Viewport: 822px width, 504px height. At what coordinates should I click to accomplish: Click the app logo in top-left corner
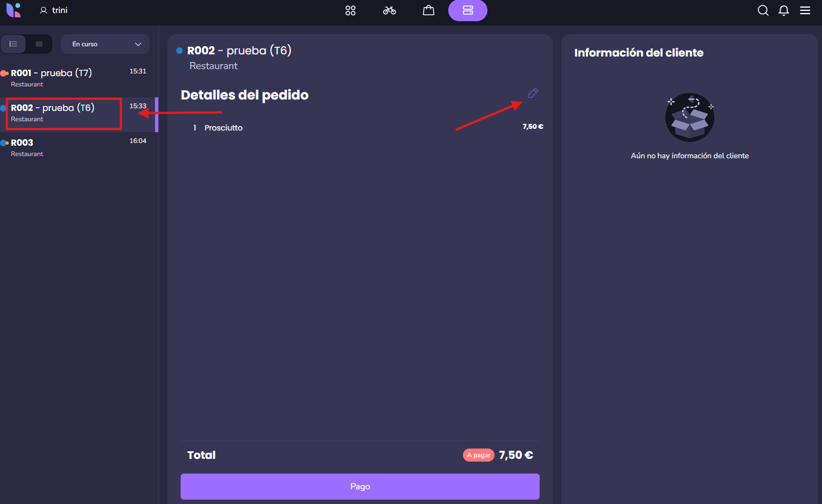point(14,10)
